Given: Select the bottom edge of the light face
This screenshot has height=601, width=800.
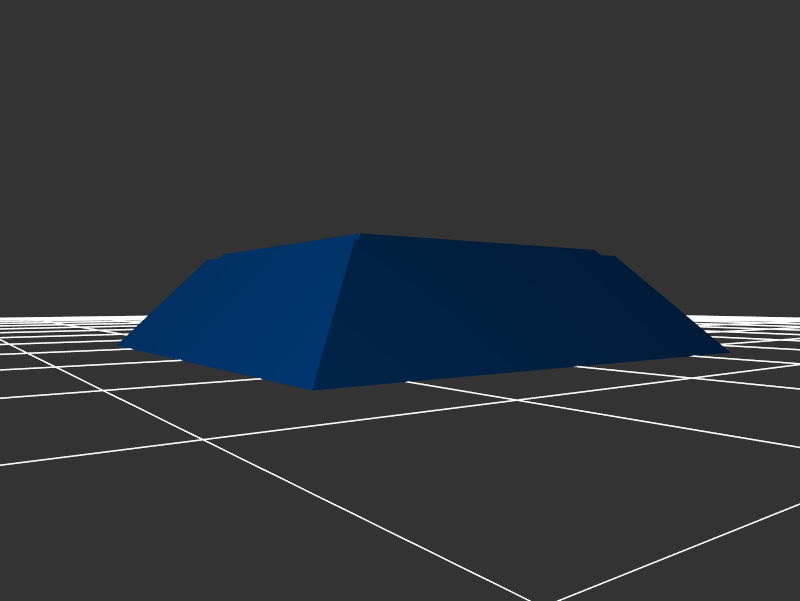Looking at the screenshot, I should 215,367.
